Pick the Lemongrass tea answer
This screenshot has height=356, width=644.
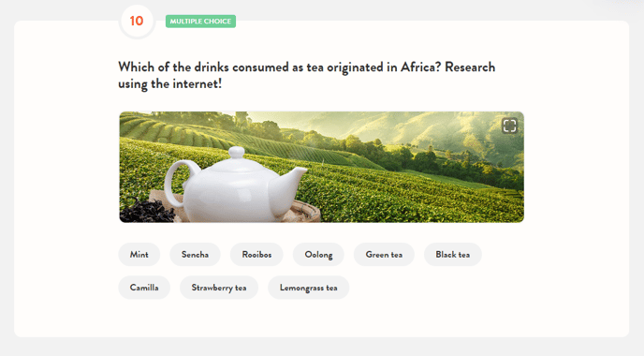click(x=309, y=288)
